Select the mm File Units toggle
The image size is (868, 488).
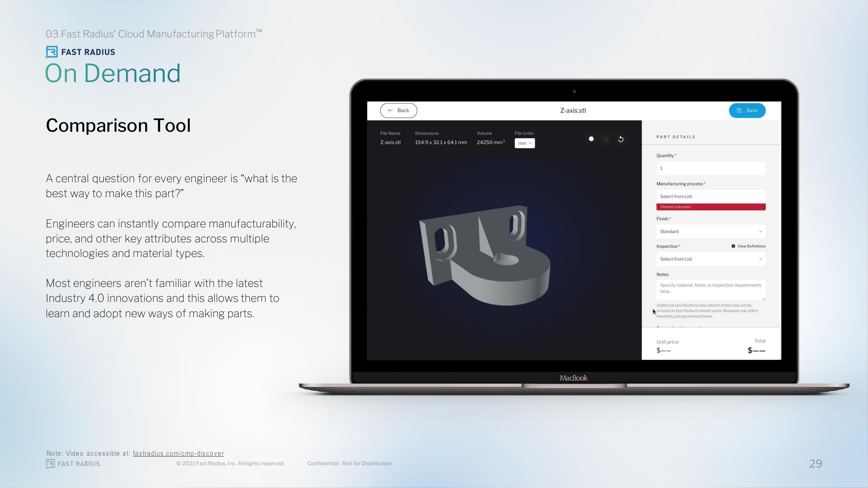click(524, 143)
